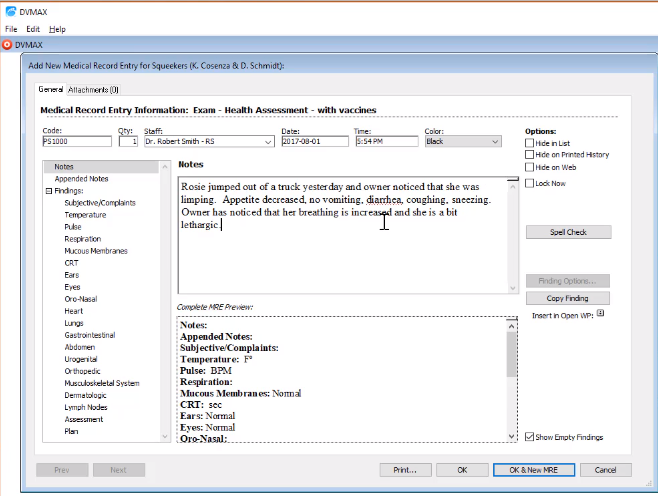This screenshot has width=658, height=496.
Task: Click the Code input field
Action: coord(77,141)
